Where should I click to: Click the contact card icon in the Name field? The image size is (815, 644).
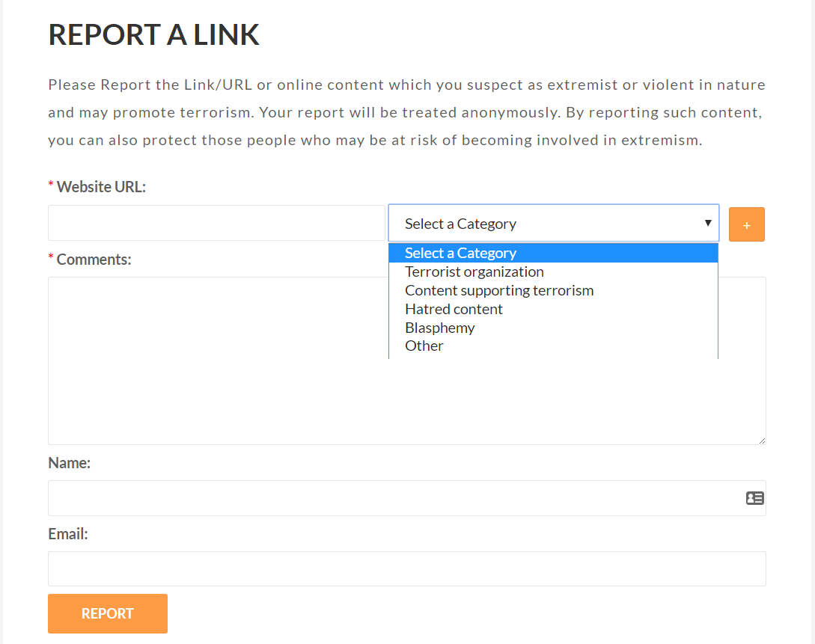754,497
